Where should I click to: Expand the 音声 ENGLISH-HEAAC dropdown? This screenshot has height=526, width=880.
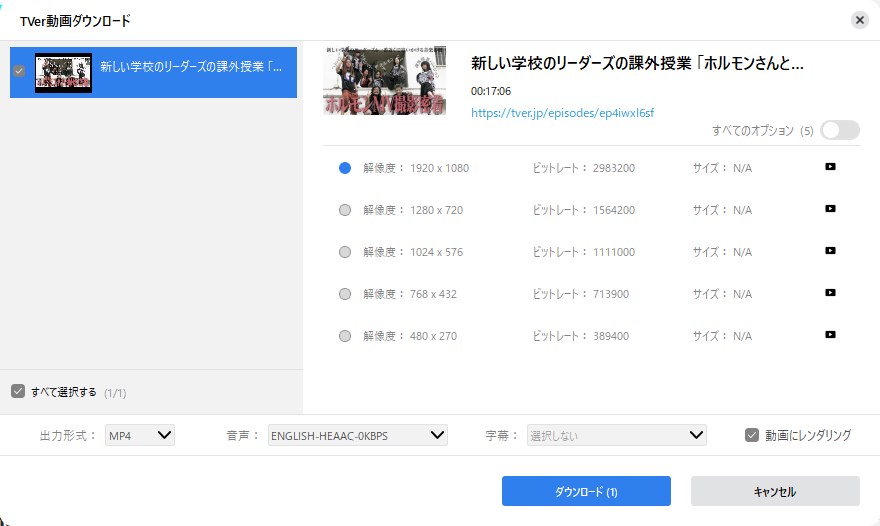point(357,435)
